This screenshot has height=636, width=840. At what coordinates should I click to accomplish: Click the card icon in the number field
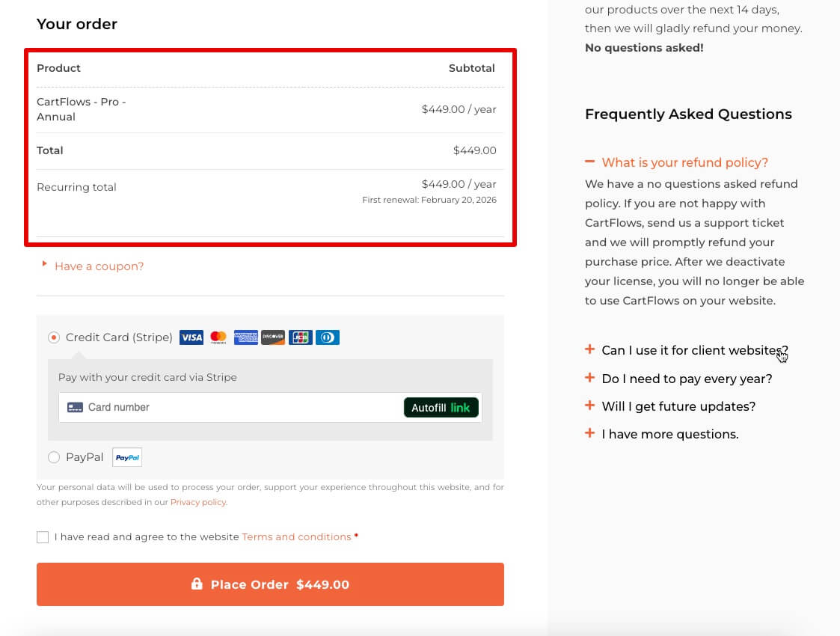coord(75,407)
